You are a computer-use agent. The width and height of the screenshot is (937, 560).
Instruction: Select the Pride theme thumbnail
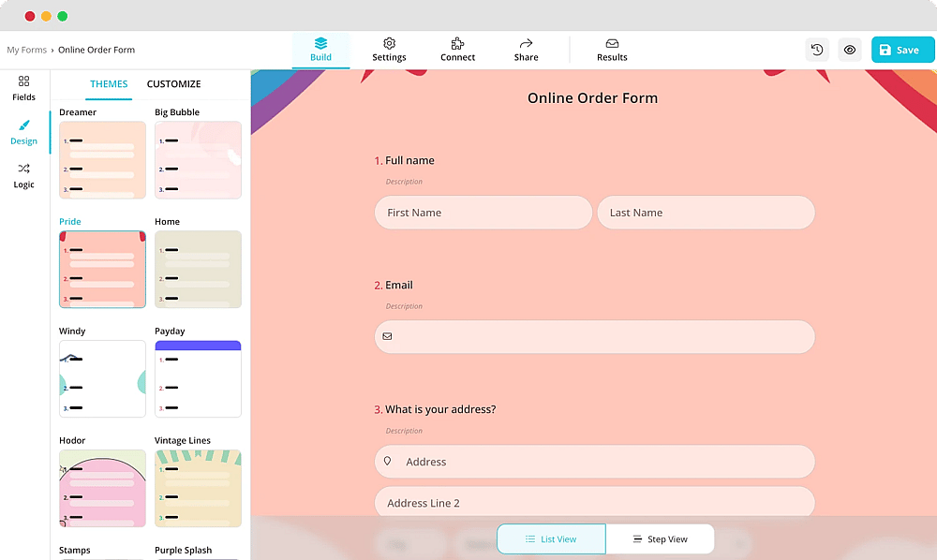[102, 270]
